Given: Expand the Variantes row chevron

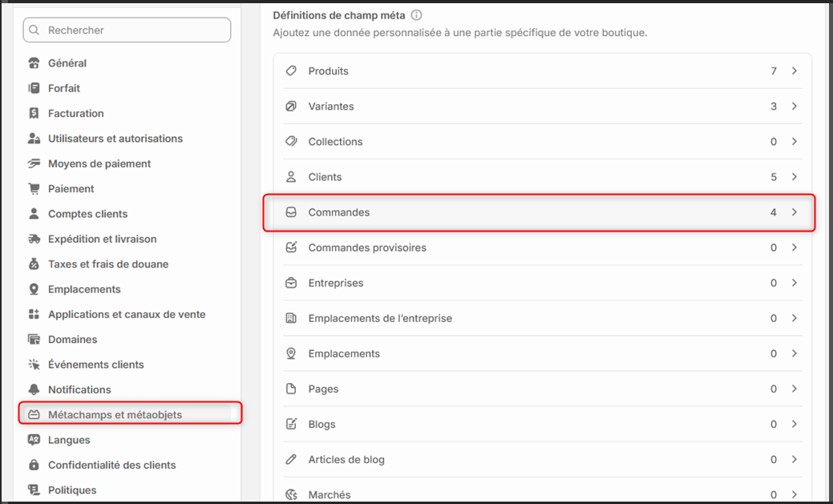Looking at the screenshot, I should (x=795, y=107).
